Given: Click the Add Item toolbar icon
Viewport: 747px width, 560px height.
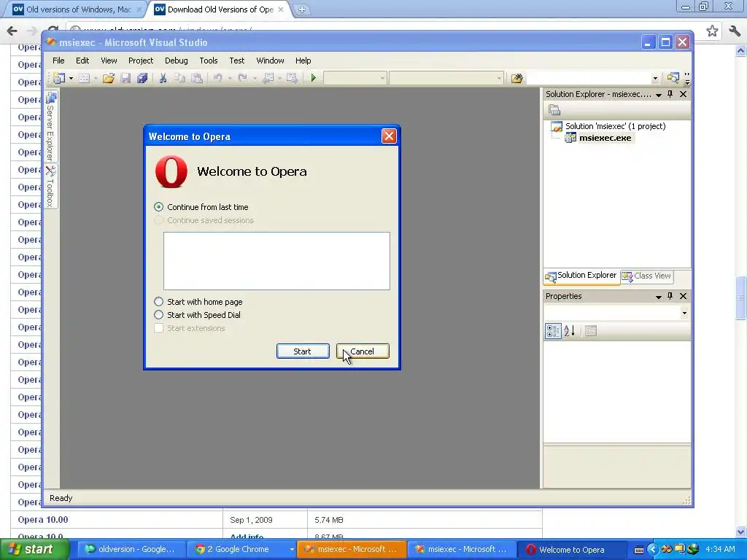Looking at the screenshot, I should [x=84, y=78].
